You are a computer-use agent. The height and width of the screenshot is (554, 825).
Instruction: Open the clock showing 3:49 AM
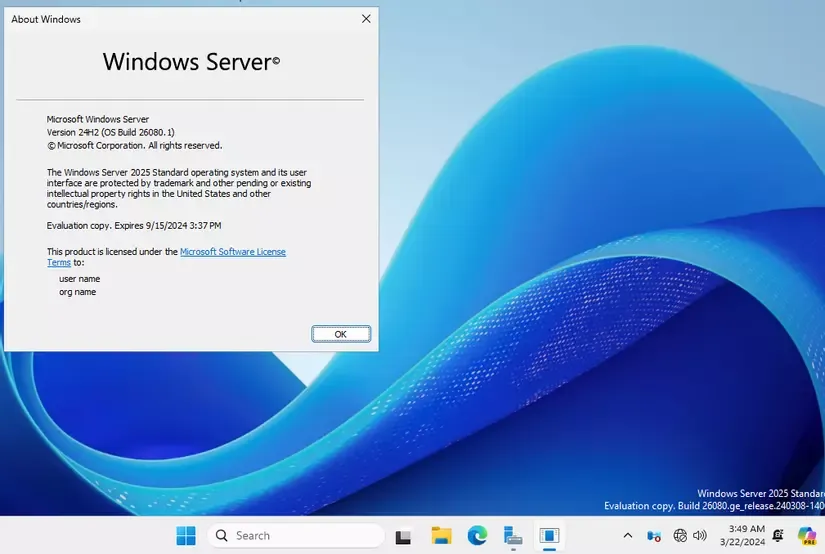(742, 535)
